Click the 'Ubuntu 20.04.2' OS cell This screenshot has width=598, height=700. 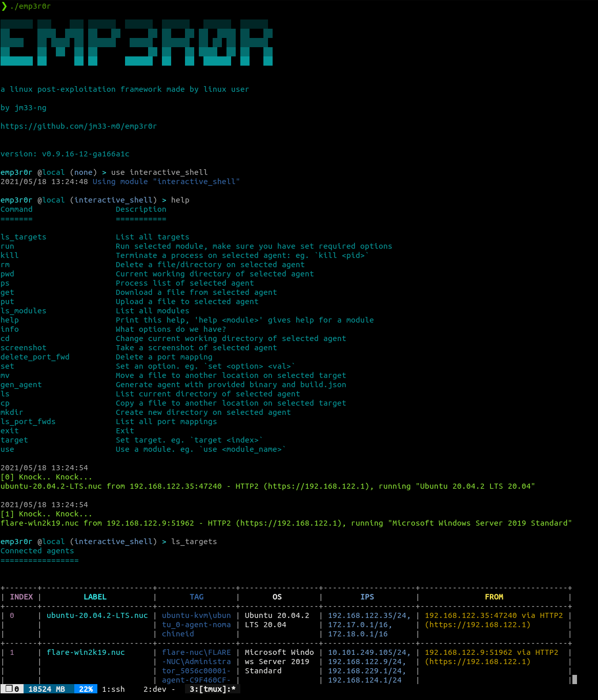[x=277, y=615]
